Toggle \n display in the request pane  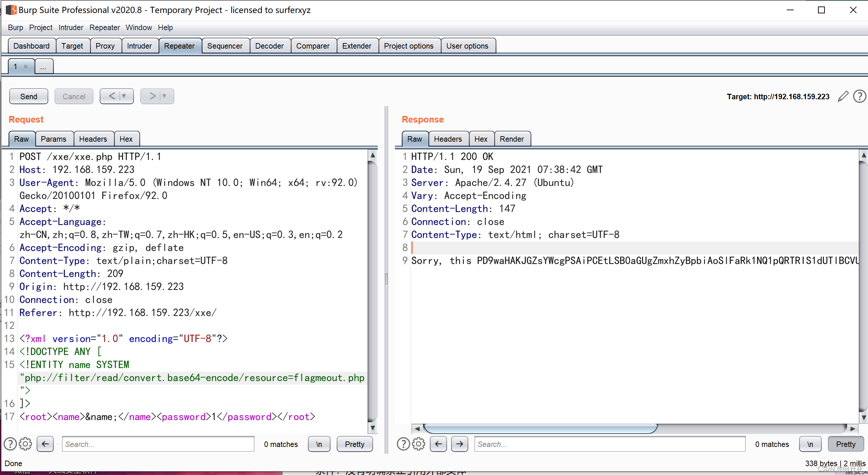pos(319,444)
